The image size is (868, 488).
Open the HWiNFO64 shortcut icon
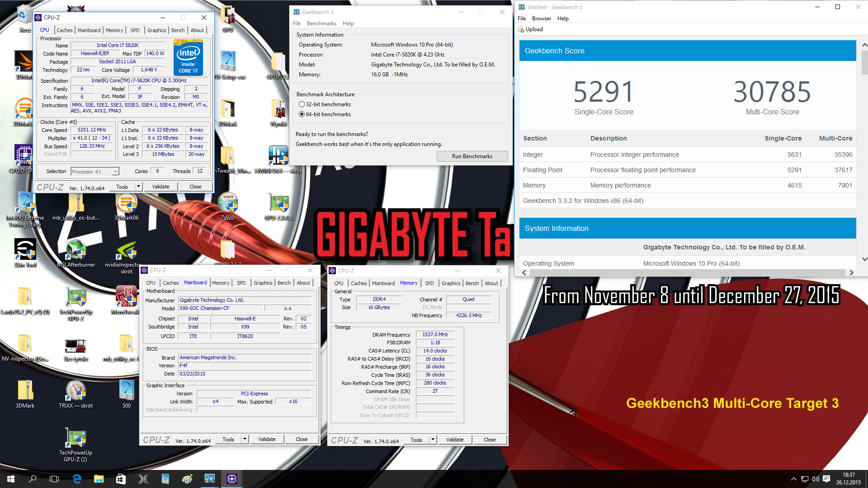[x=278, y=156]
